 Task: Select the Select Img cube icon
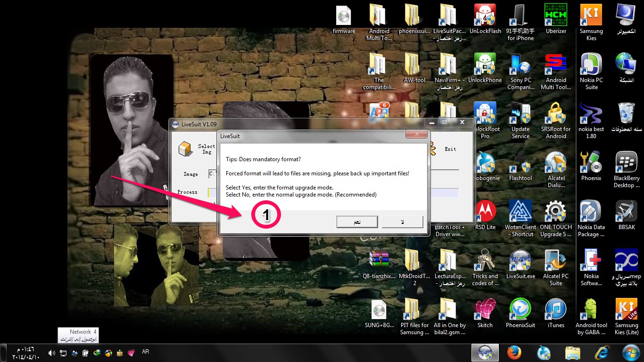click(185, 149)
